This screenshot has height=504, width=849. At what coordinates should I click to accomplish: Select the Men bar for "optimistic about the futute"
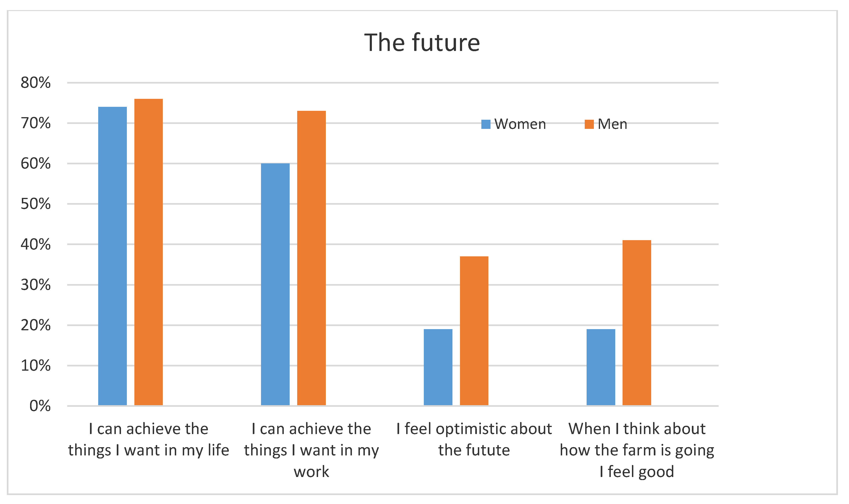point(474,331)
